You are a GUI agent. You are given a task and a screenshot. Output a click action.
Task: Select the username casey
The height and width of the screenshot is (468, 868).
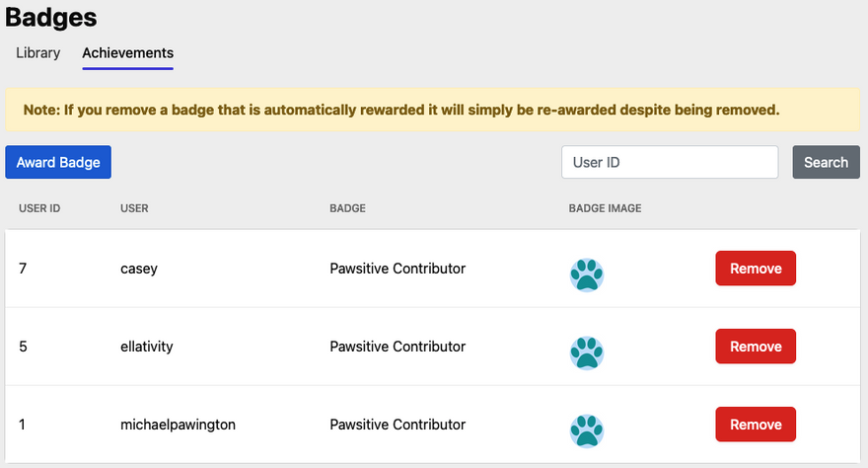click(x=139, y=269)
